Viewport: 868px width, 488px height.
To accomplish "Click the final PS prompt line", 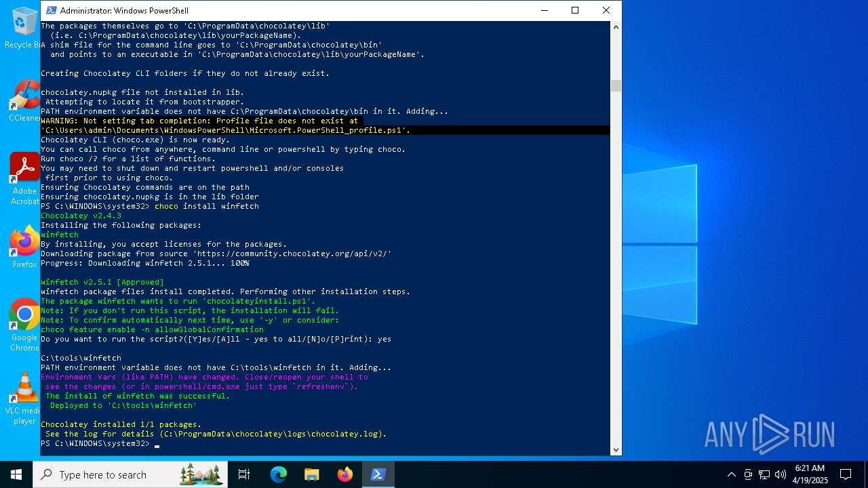I will (x=100, y=443).
